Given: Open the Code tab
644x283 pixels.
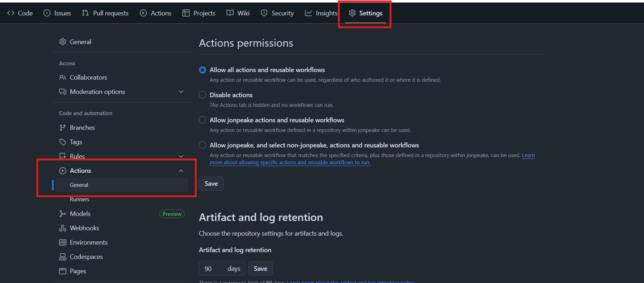Looking at the screenshot, I should pyautogui.click(x=20, y=13).
